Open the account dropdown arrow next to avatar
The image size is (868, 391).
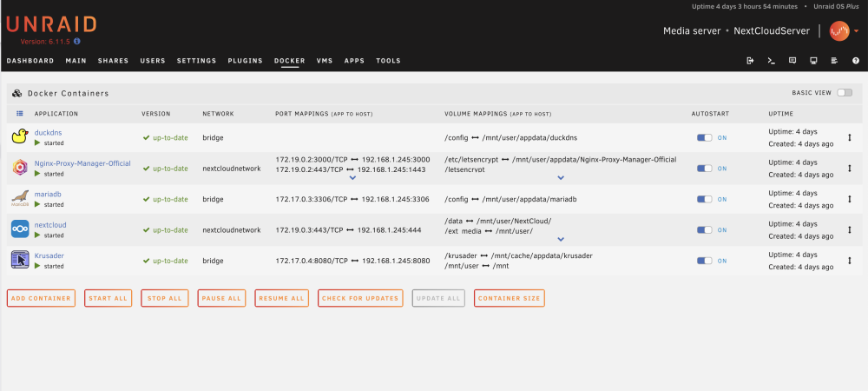pyautogui.click(x=857, y=31)
